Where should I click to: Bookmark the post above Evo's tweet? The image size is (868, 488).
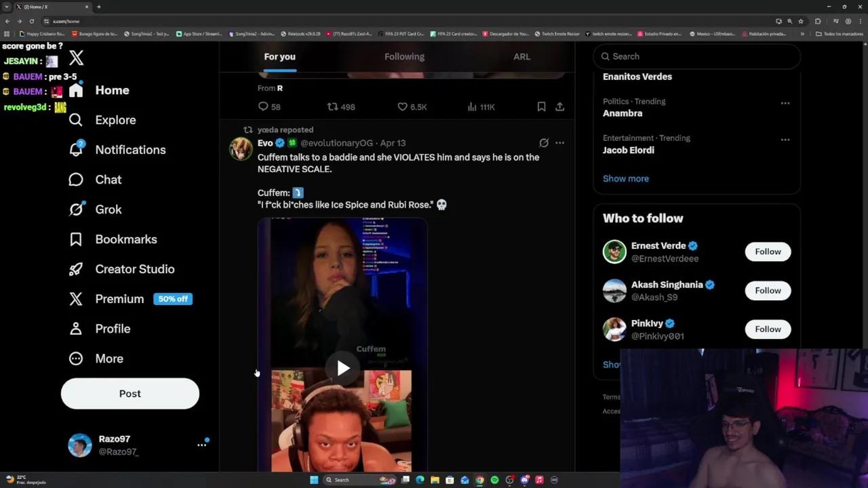[x=541, y=106]
